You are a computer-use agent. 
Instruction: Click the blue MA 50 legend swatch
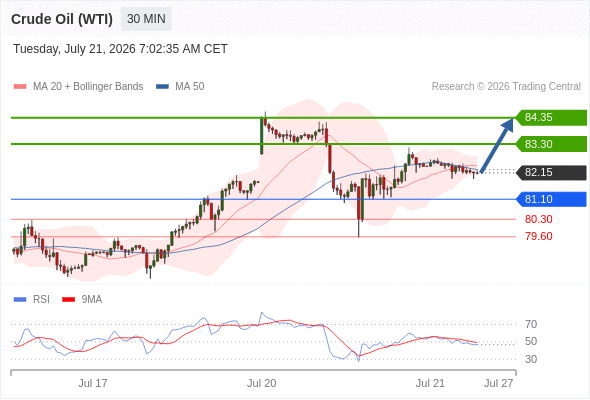pos(162,87)
